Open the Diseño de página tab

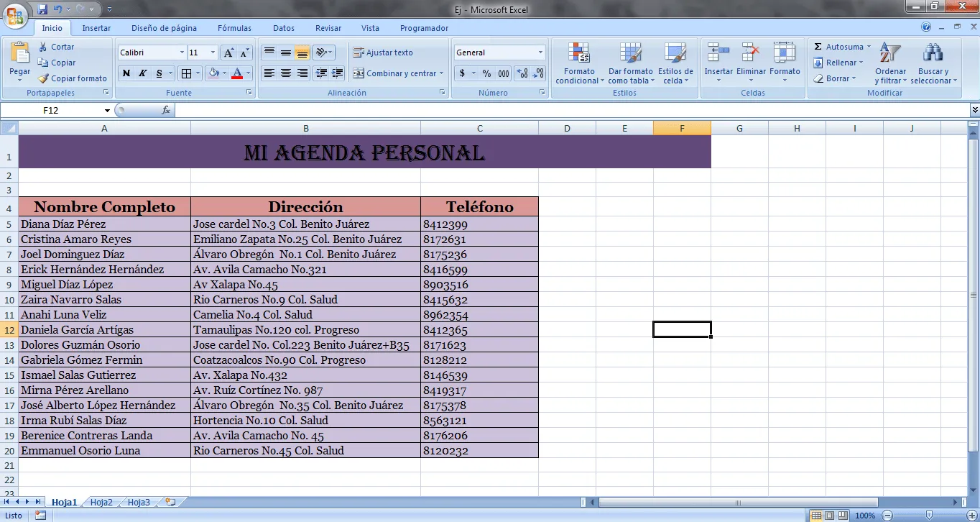(164, 28)
